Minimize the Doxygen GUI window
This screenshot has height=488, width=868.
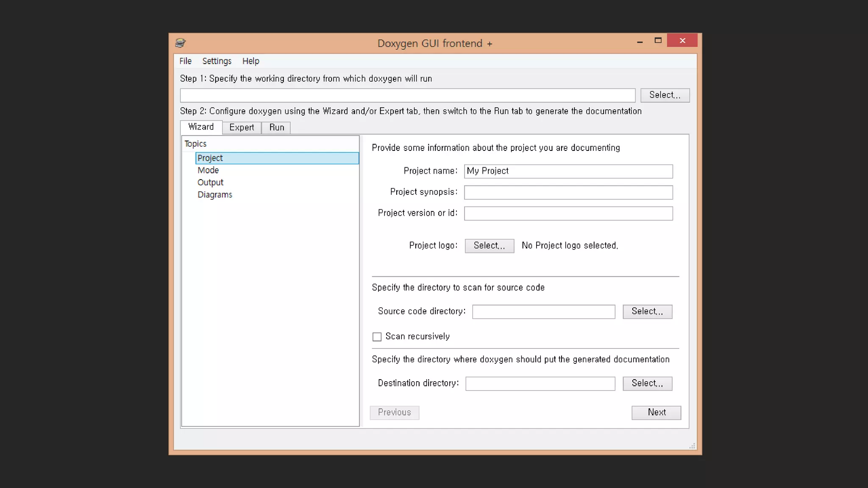(x=640, y=41)
